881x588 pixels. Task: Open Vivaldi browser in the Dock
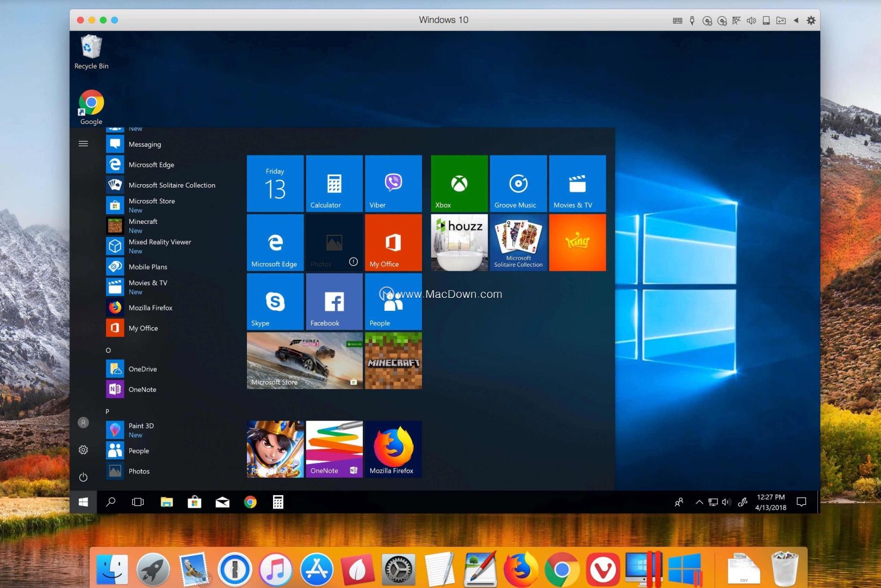[x=603, y=569]
